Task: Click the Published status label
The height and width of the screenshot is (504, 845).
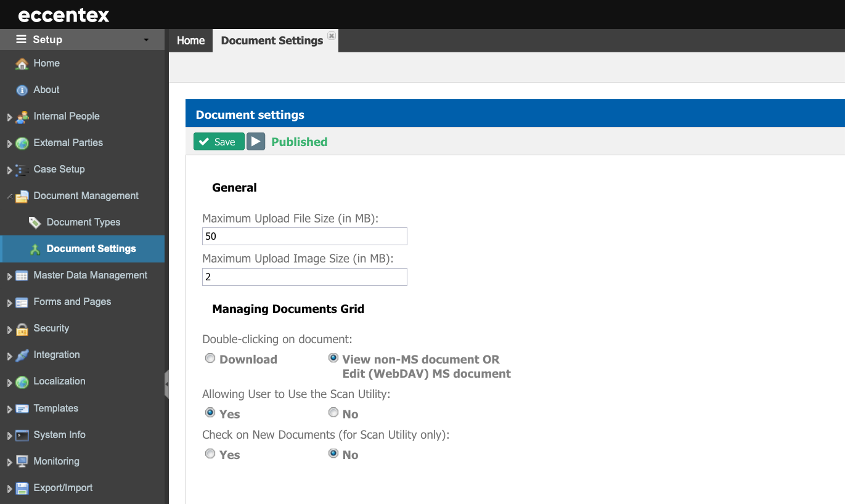Action: click(299, 142)
